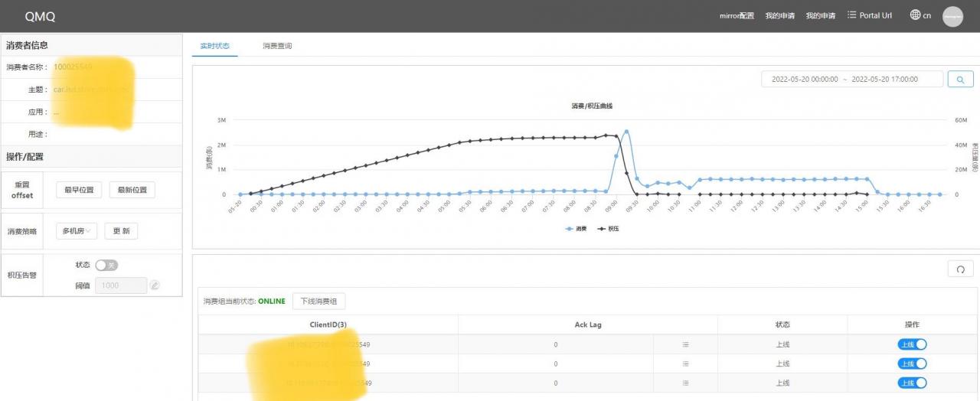Click the 阈值 threshold input showing 1000
The height and width of the screenshot is (401, 980).
coord(120,285)
